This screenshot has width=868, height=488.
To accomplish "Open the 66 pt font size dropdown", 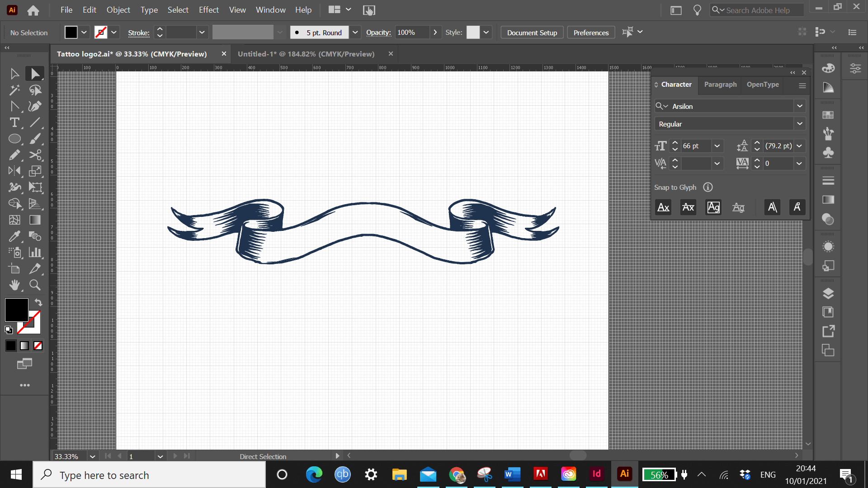I will coord(717,146).
